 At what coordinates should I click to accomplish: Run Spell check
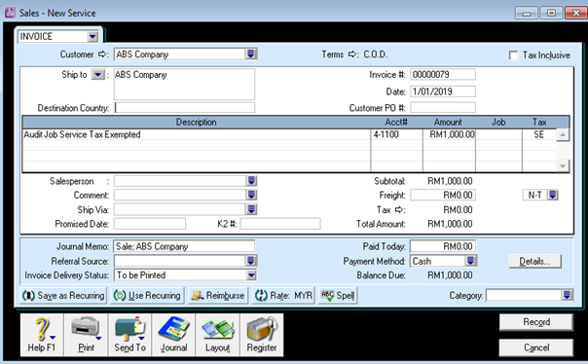tap(338, 296)
